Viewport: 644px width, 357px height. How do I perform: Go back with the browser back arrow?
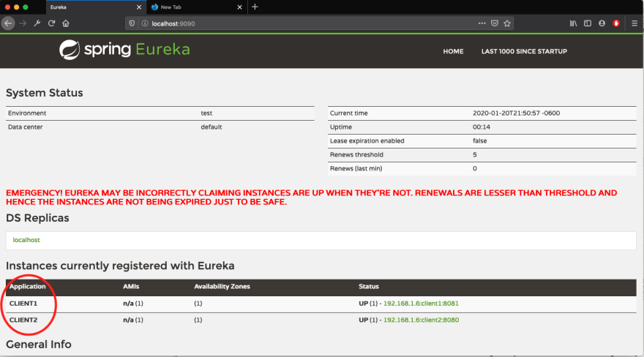pyautogui.click(x=8, y=23)
